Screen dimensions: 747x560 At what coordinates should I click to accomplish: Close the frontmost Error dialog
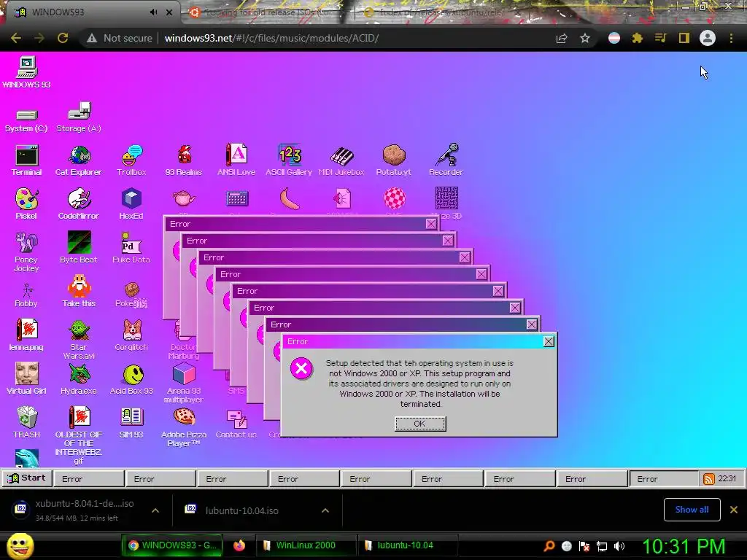tap(549, 341)
